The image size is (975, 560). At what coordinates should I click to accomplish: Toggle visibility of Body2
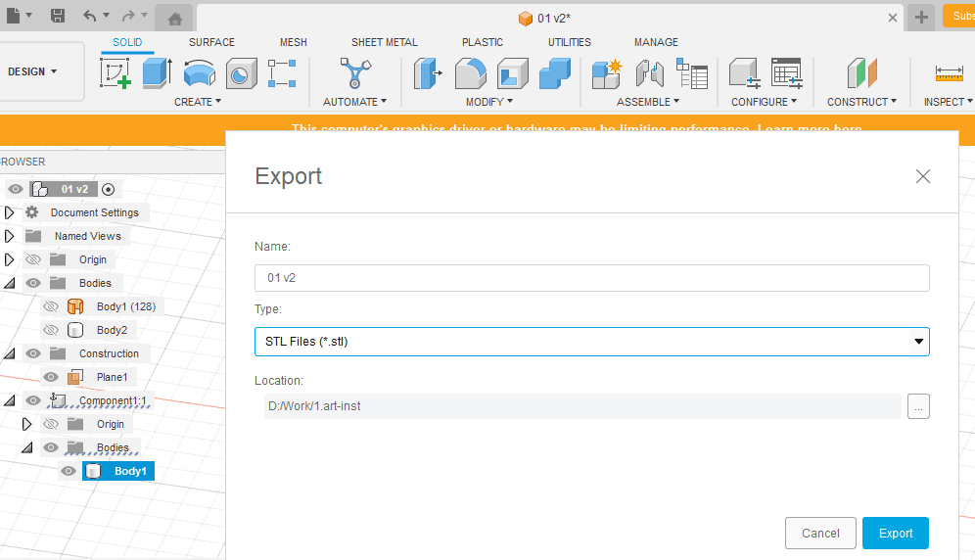point(51,330)
